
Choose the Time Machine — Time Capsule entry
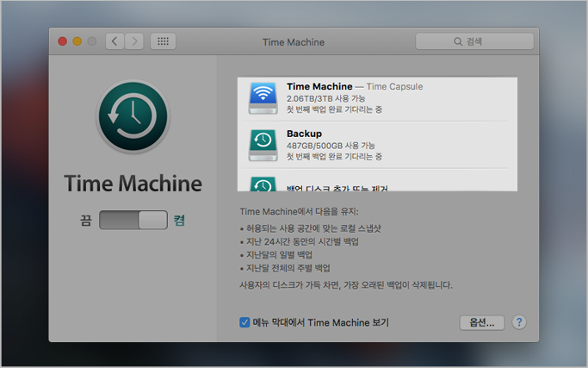pyautogui.click(x=377, y=98)
